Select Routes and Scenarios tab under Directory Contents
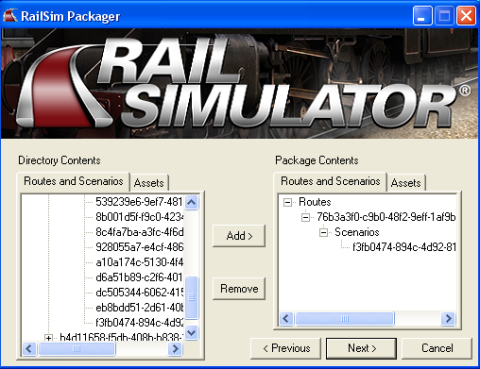This screenshot has height=369, width=480. [x=73, y=181]
